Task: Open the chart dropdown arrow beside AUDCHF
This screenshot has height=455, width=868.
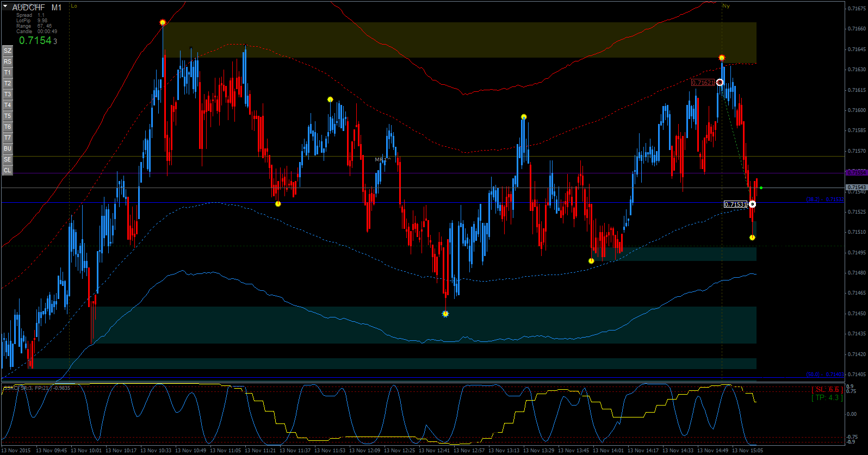Action: 5,7
